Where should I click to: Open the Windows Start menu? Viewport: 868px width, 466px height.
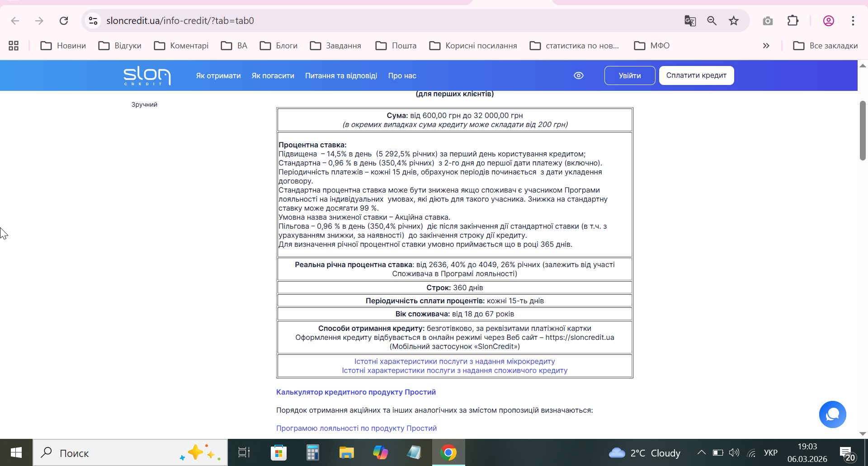tap(16, 452)
